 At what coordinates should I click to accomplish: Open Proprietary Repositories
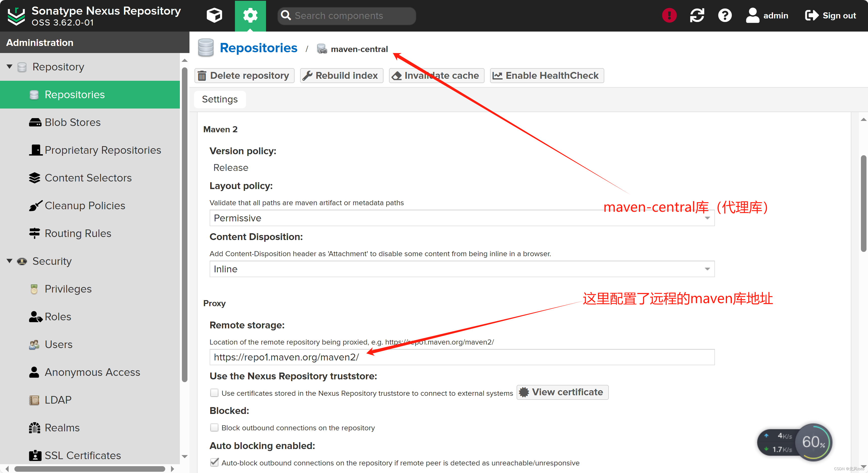[x=103, y=150]
